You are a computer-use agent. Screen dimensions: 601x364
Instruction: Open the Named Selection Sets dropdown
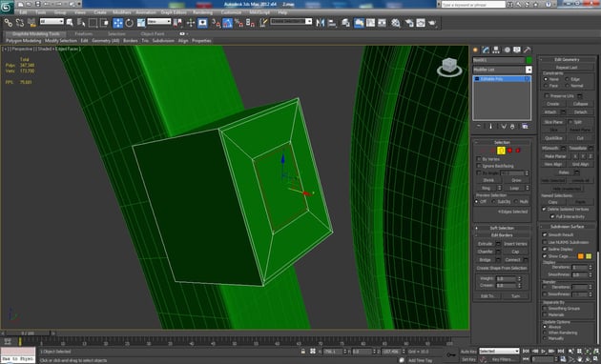click(291, 21)
